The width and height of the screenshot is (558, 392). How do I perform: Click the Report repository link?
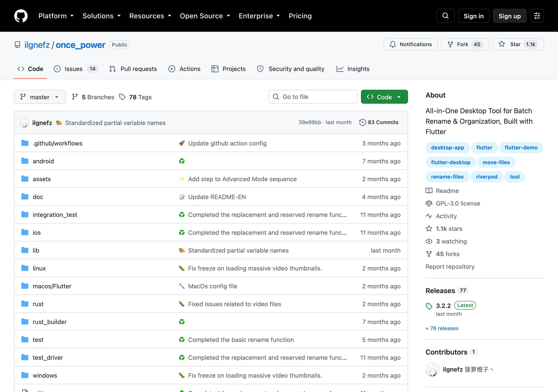pos(450,267)
